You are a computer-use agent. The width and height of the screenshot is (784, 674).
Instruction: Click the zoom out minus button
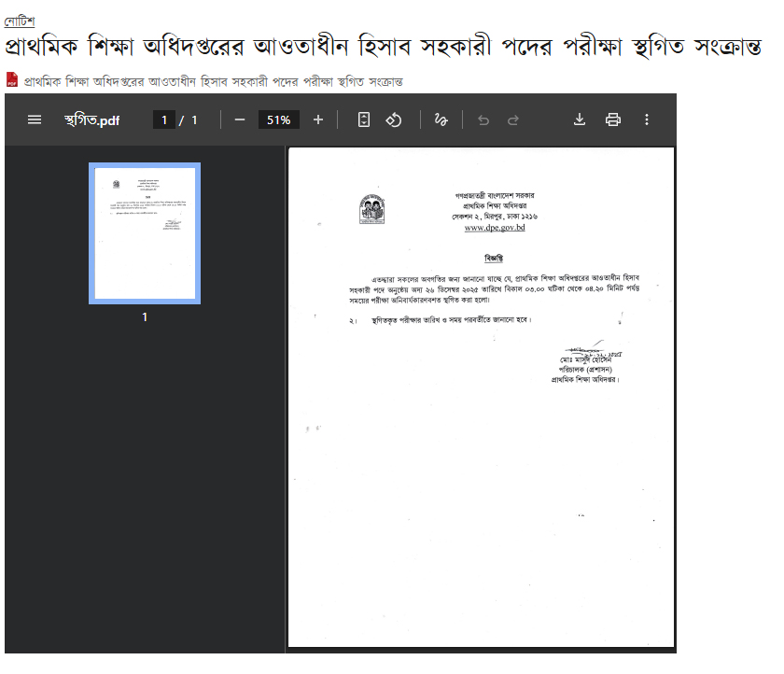click(240, 119)
